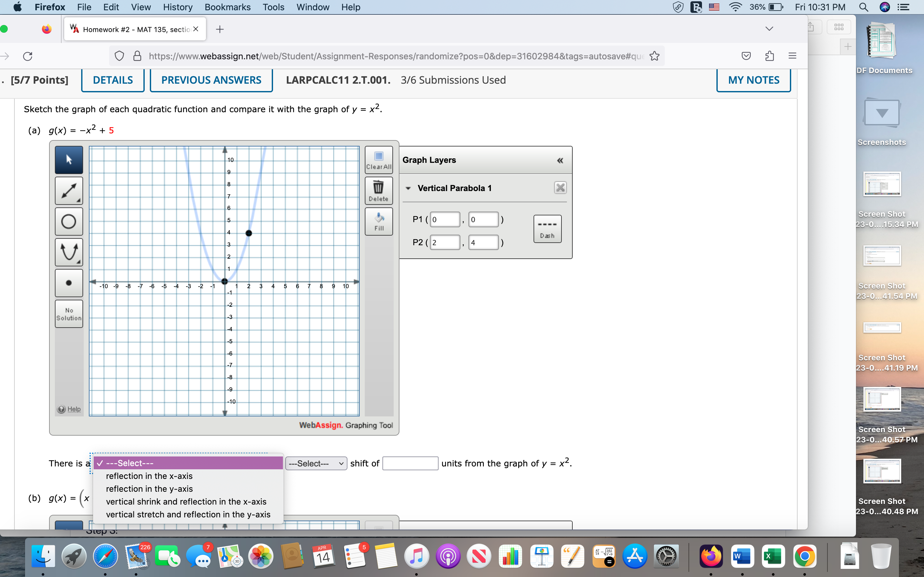Image resolution: width=924 pixels, height=577 pixels.
Task: Toggle the bookmark star in the address bar
Action: tap(654, 56)
